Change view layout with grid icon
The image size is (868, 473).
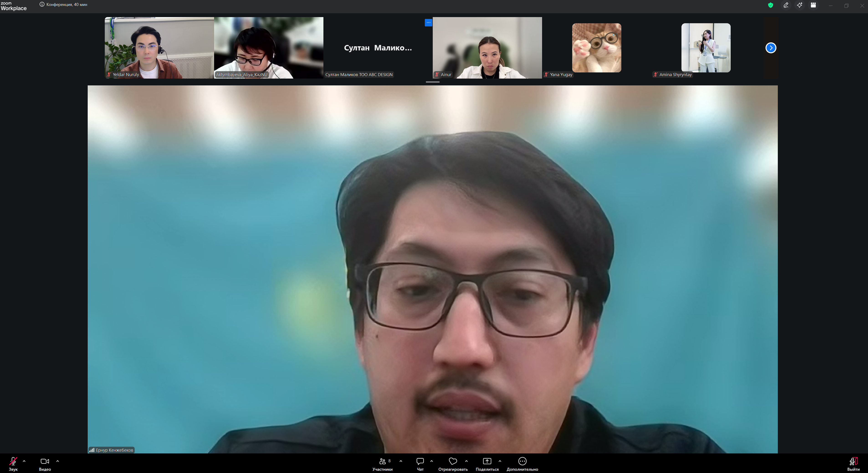813,5
